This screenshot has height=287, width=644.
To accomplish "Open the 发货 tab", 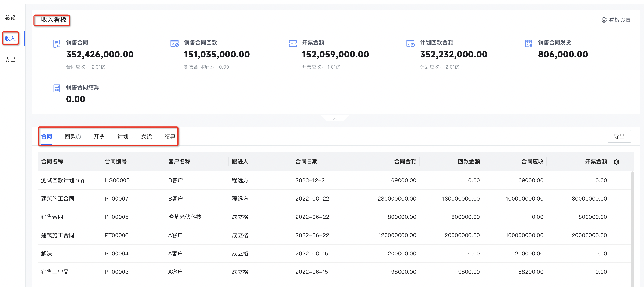I will coord(146,136).
